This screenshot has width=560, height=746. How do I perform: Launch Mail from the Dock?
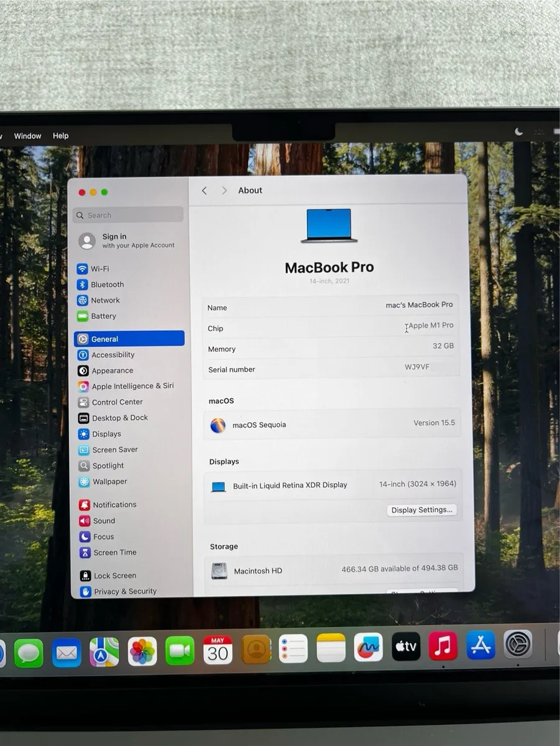tap(67, 653)
